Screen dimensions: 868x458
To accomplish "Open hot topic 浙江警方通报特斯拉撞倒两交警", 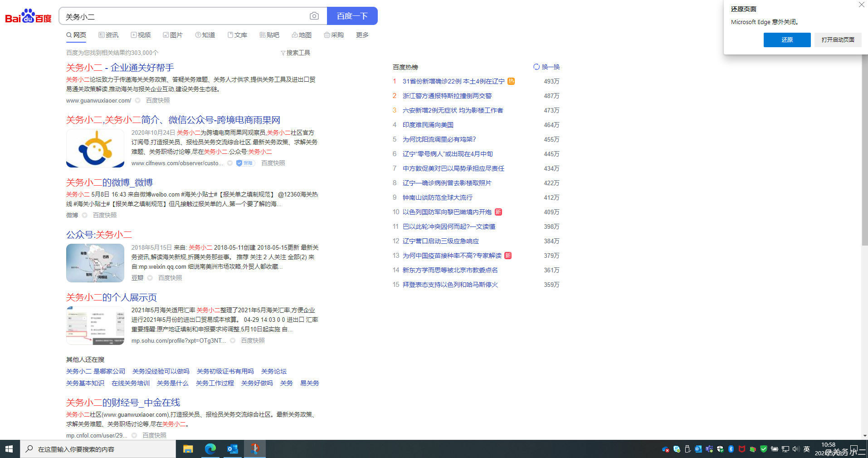I will (x=447, y=96).
